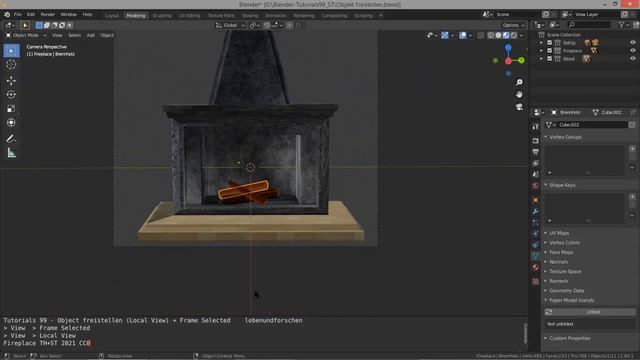The image size is (640, 360).
Task: Select the Annotate tool
Action: tap(11, 139)
